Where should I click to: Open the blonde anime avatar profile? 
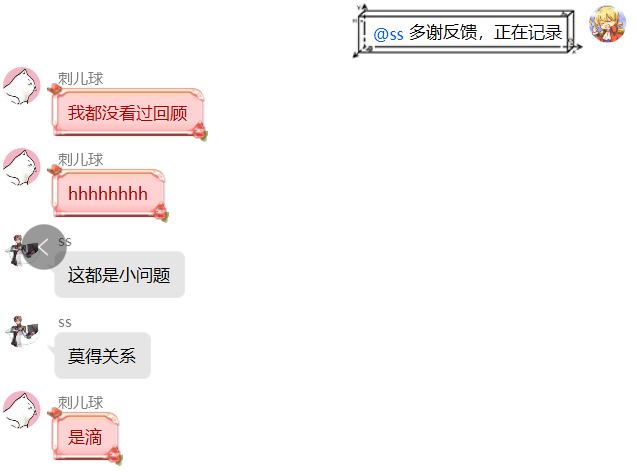point(607,24)
